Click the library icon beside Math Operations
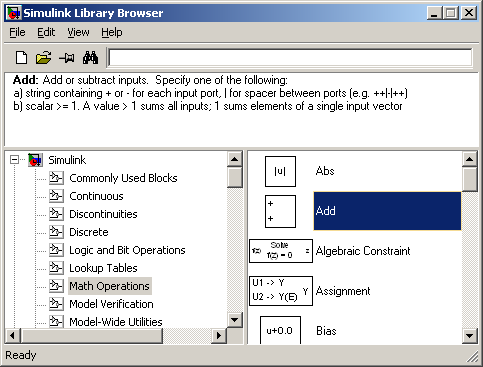Image resolution: width=483 pixels, height=367 pixels. tap(56, 286)
